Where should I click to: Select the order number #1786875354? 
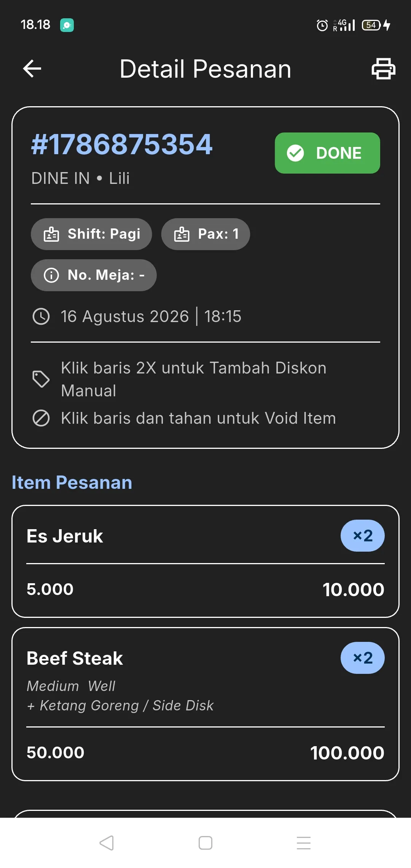point(122,144)
